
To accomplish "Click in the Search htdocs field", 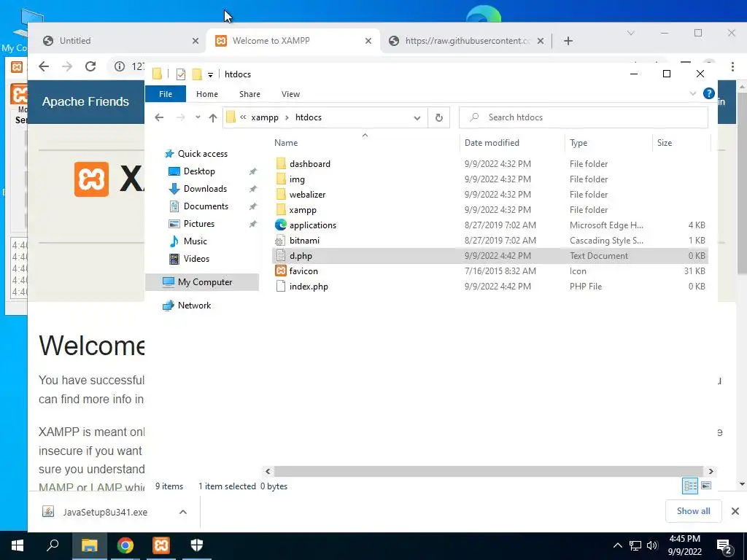I will [x=583, y=117].
